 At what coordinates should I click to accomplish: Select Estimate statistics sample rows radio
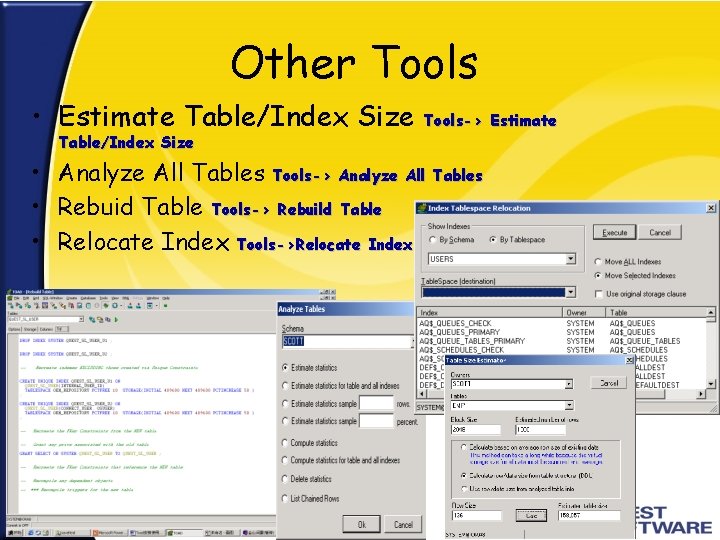[x=285, y=404]
